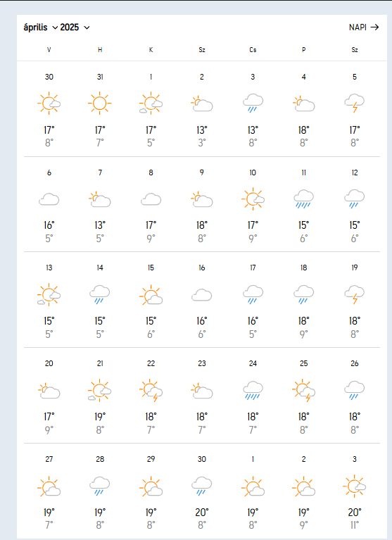Select the sun-and-storm icon for April 22
The height and width of the screenshot is (540, 392).
151,390
